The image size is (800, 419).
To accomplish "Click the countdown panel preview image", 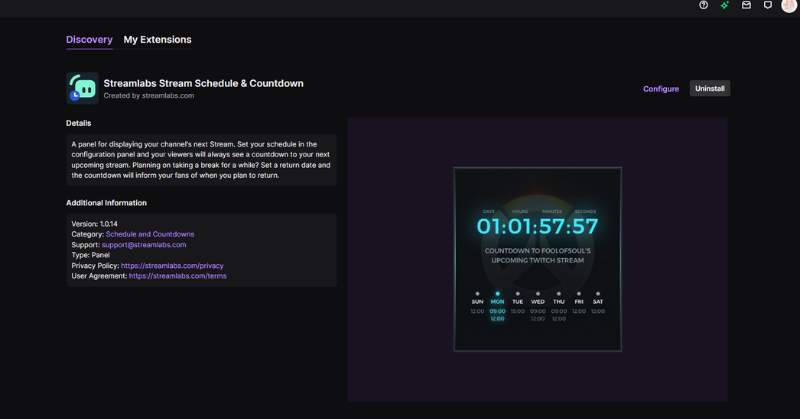I will (x=538, y=259).
